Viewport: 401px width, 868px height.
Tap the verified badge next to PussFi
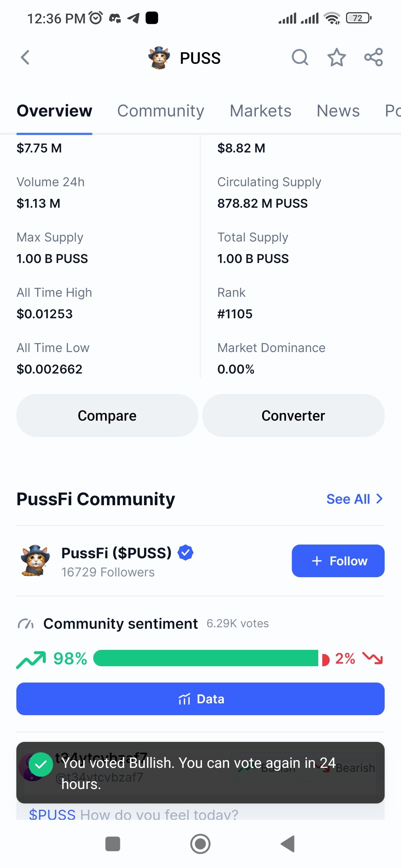click(186, 553)
